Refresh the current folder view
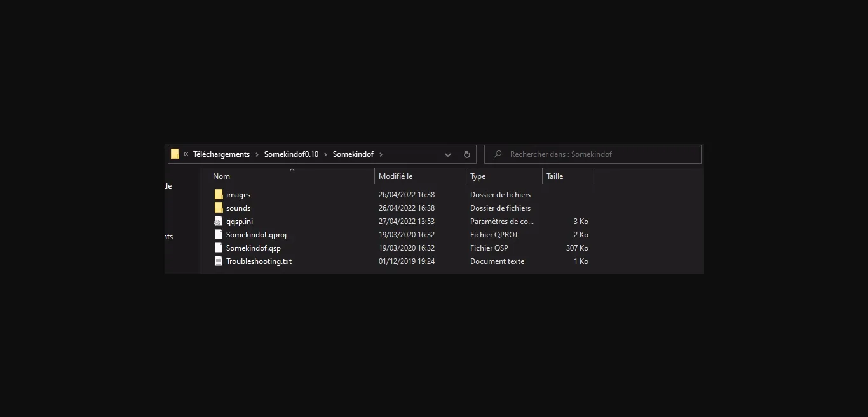The height and width of the screenshot is (417, 868). click(x=466, y=154)
